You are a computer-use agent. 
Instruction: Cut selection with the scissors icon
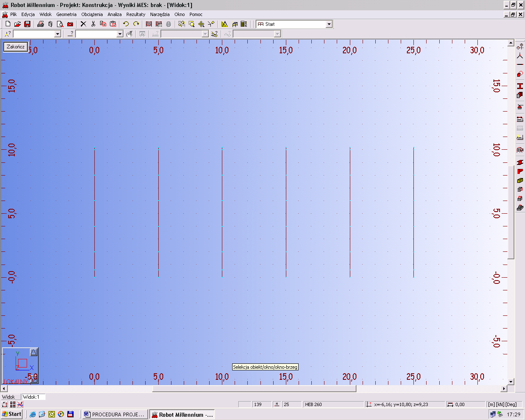coord(93,24)
